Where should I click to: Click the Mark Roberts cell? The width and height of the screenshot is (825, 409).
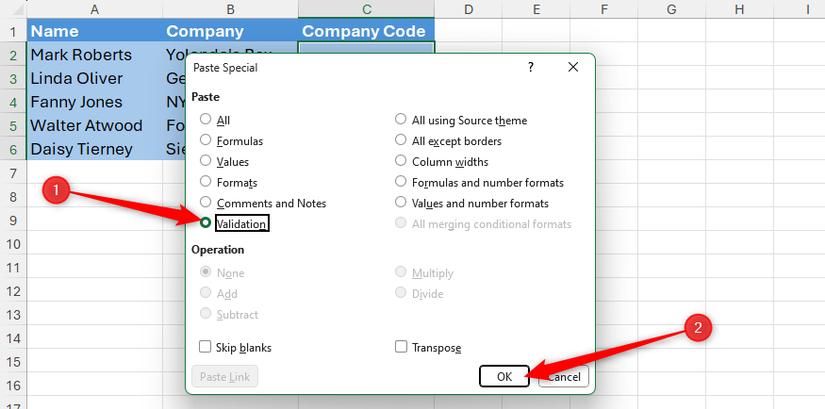[x=95, y=54]
